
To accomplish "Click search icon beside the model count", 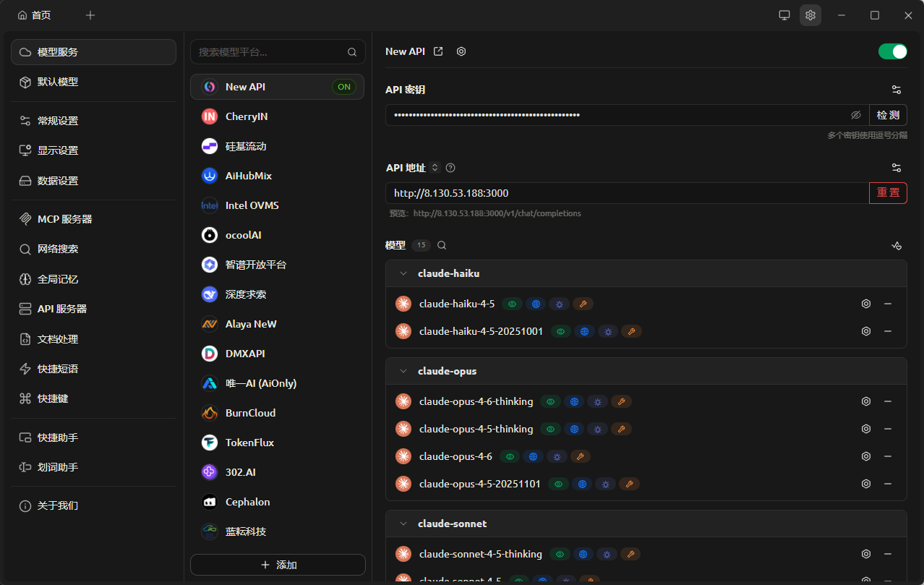I will (442, 245).
